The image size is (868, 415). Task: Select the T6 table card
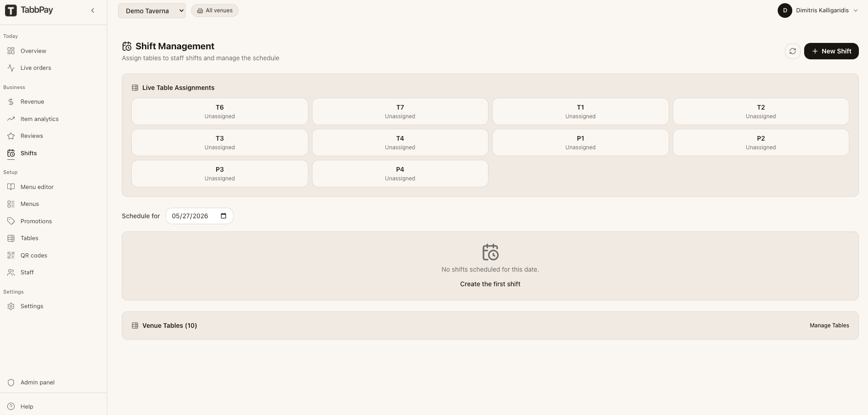coord(220,111)
